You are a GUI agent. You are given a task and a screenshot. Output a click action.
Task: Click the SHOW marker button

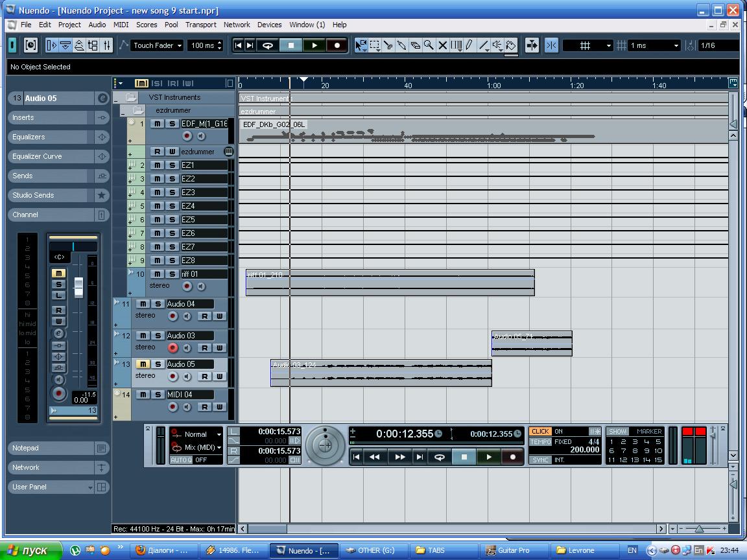[618, 432]
